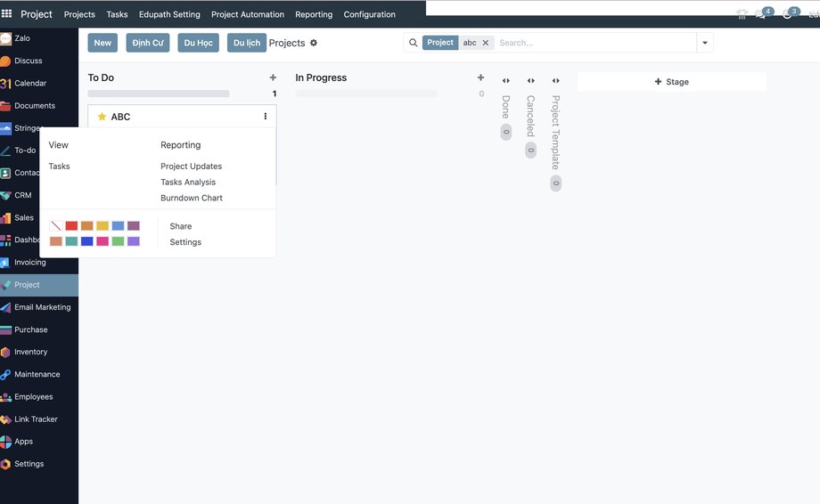
Task: Pick the dark blue color swatch
Action: (86, 240)
